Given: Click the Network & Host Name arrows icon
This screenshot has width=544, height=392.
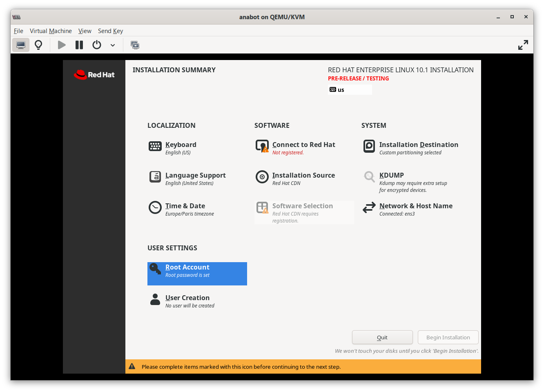Looking at the screenshot, I should (x=369, y=207).
